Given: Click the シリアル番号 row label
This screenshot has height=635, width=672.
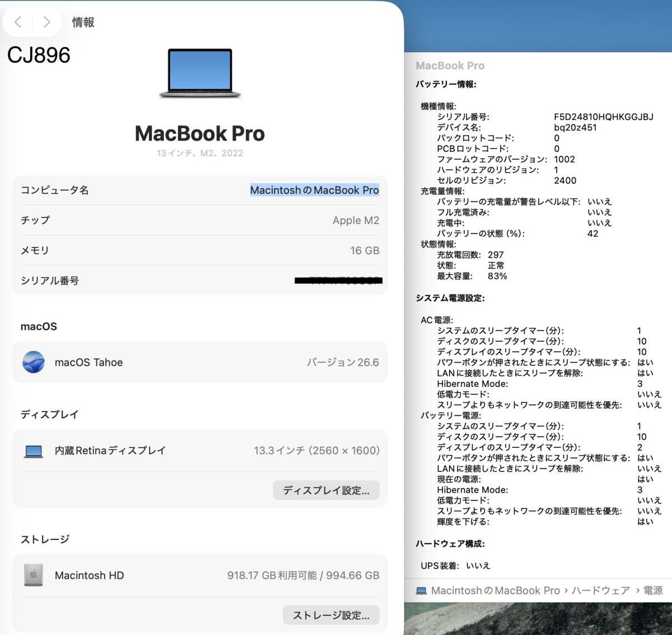Looking at the screenshot, I should 50,281.
